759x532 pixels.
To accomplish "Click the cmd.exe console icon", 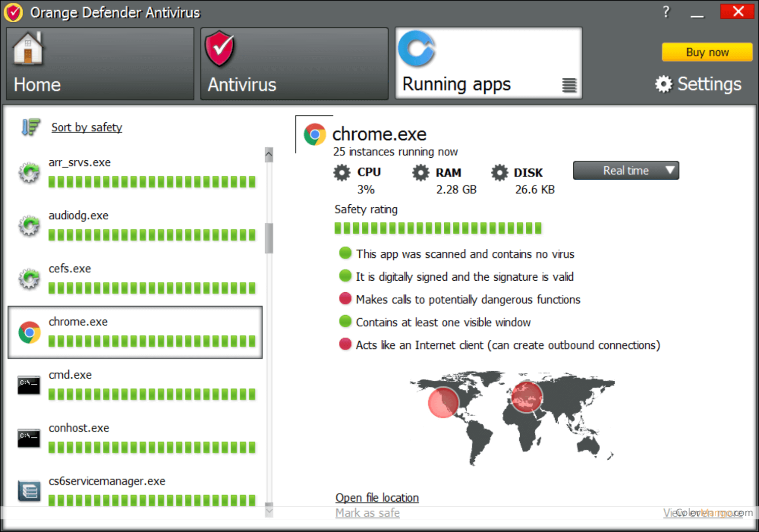I will pyautogui.click(x=29, y=385).
